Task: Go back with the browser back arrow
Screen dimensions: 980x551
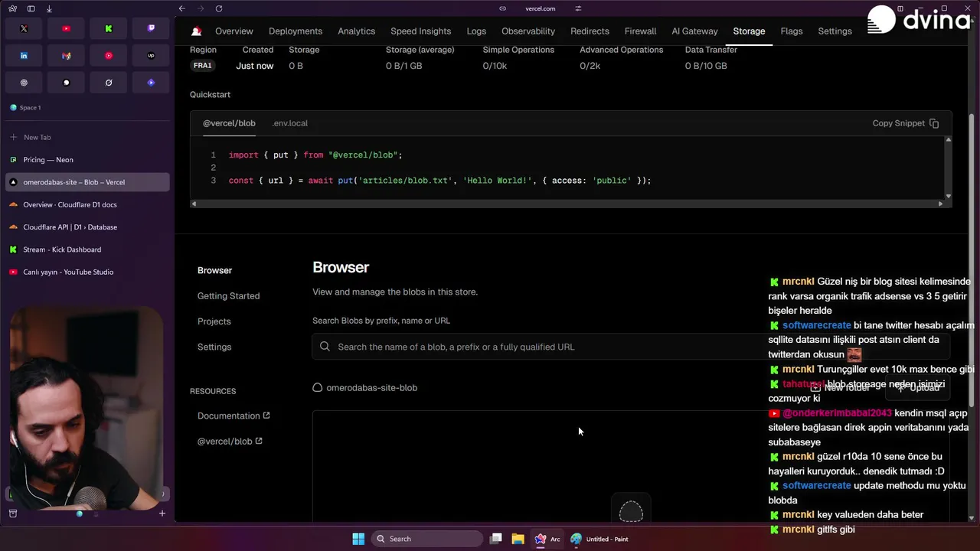Action: [x=181, y=8]
